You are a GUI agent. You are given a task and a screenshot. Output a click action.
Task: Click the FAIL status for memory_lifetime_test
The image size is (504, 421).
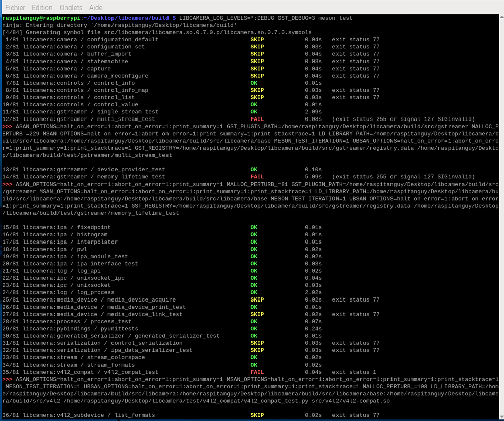click(257, 177)
